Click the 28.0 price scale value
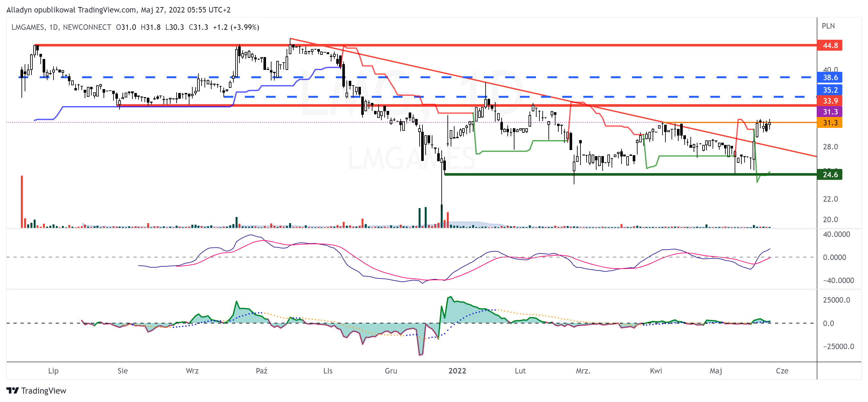Image resolution: width=868 pixels, height=402 pixels. (830, 147)
